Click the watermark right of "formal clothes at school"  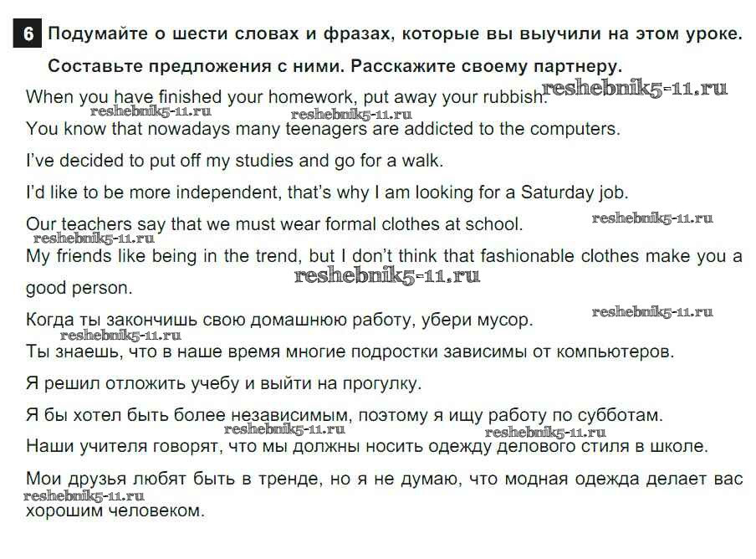pyautogui.click(x=652, y=218)
